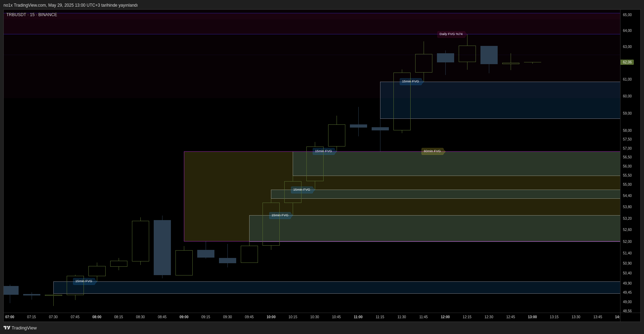644x334 pixels.
Task: Click the TradingView logo icon at bottom
Action: tap(7, 328)
